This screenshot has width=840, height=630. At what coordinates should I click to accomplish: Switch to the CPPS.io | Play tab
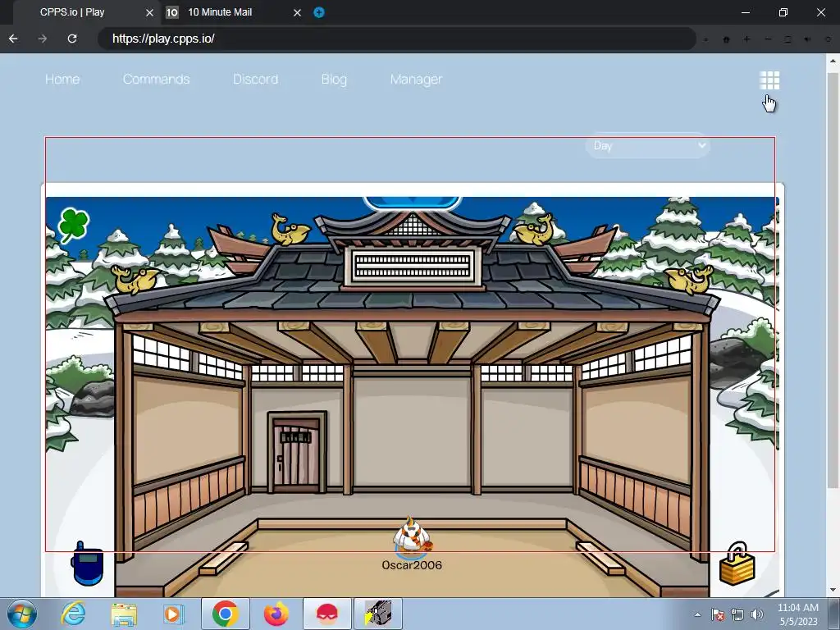(x=85, y=12)
